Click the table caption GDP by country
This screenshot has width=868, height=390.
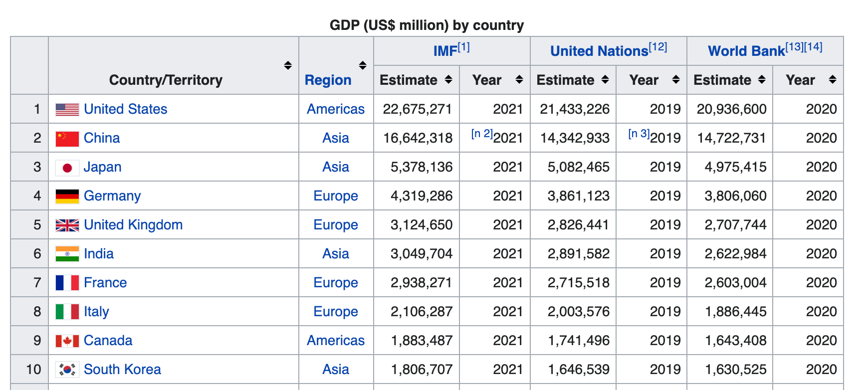pos(427,25)
